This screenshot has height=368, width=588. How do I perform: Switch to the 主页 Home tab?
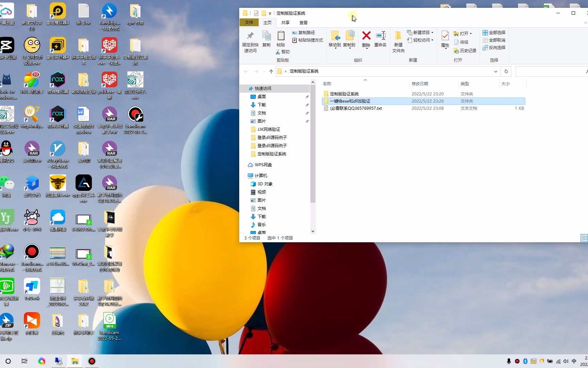click(x=267, y=22)
